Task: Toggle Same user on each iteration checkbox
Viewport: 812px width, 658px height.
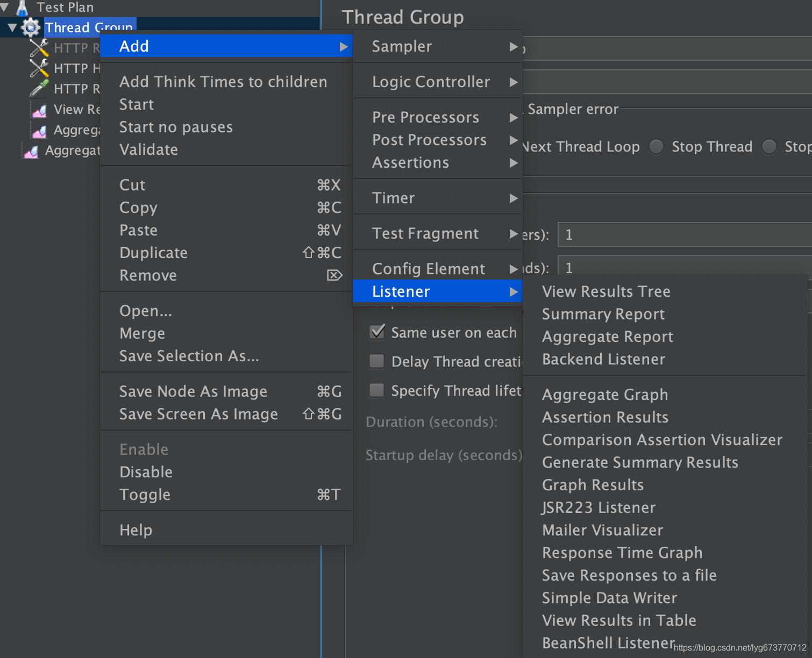Action: coord(377,332)
